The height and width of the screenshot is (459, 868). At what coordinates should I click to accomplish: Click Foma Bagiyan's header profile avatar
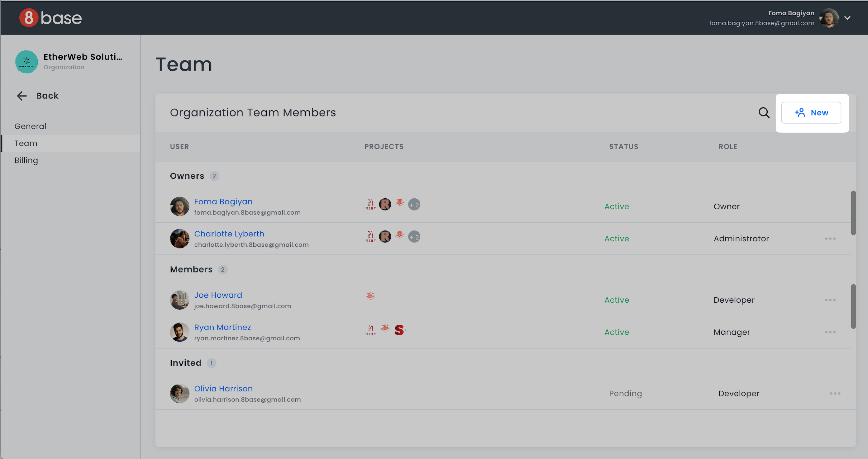[829, 18]
